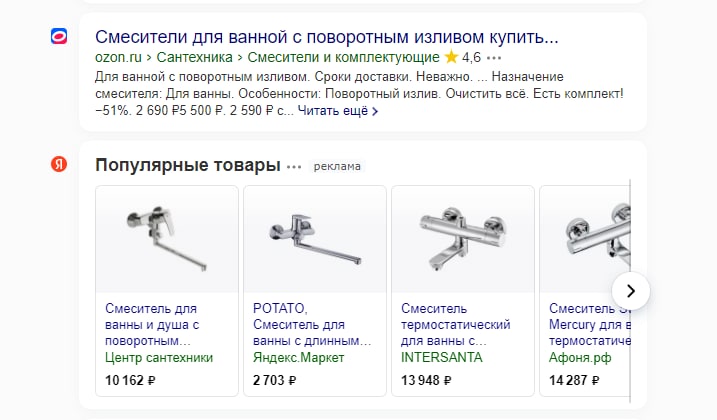Click the реклама ad label

coord(337,167)
